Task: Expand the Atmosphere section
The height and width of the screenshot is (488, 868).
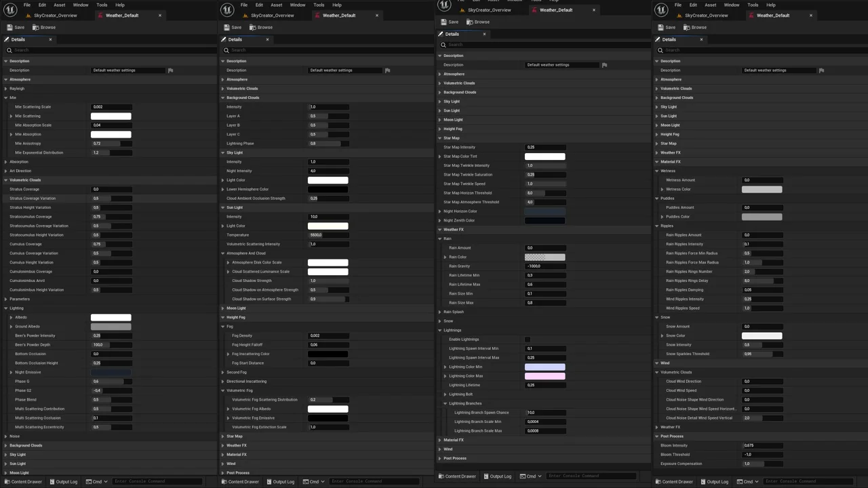Action: (440, 73)
